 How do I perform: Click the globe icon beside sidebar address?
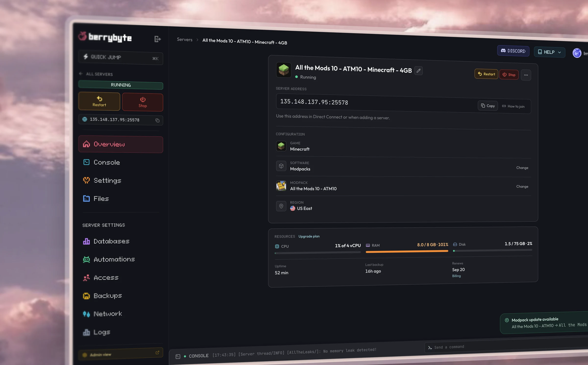[x=85, y=119]
